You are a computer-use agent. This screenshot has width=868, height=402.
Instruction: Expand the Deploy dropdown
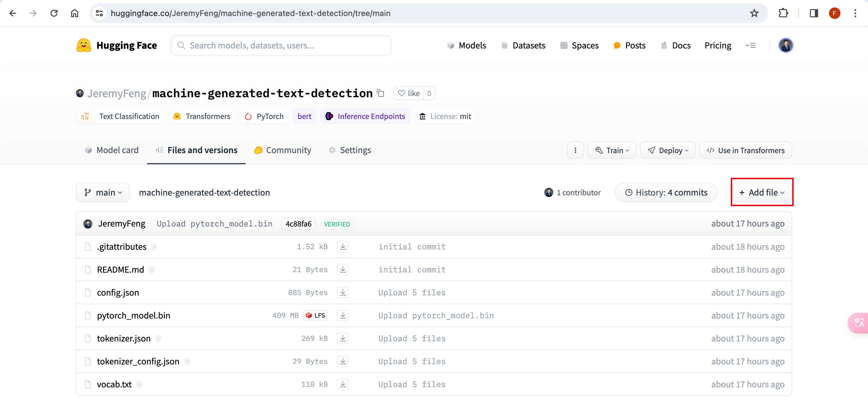(668, 150)
